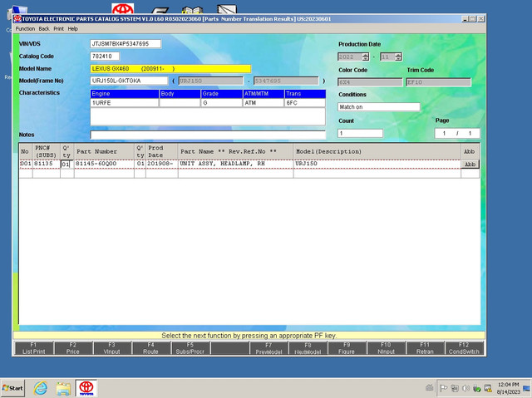The height and width of the screenshot is (398, 532).
Task: Click the F8 NextModel button
Action: click(308, 348)
